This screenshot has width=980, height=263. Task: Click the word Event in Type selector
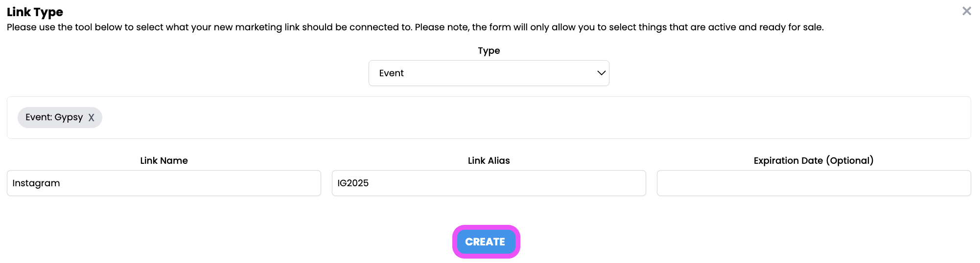(x=391, y=73)
